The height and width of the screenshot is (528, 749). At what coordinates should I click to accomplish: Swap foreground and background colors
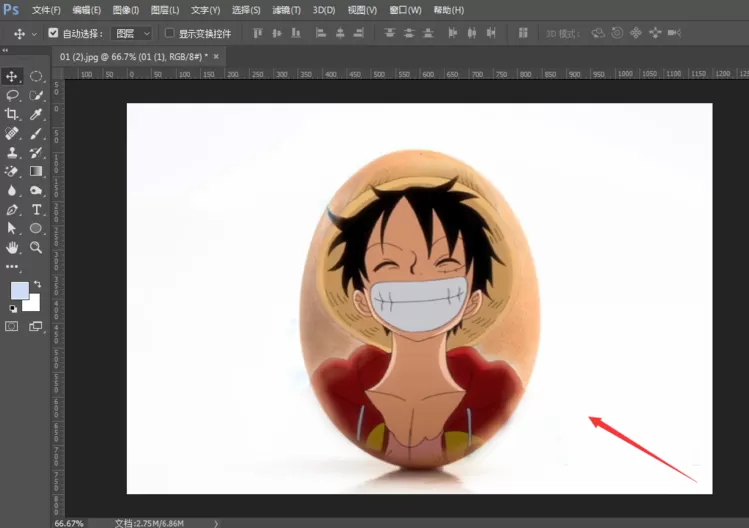point(37,284)
